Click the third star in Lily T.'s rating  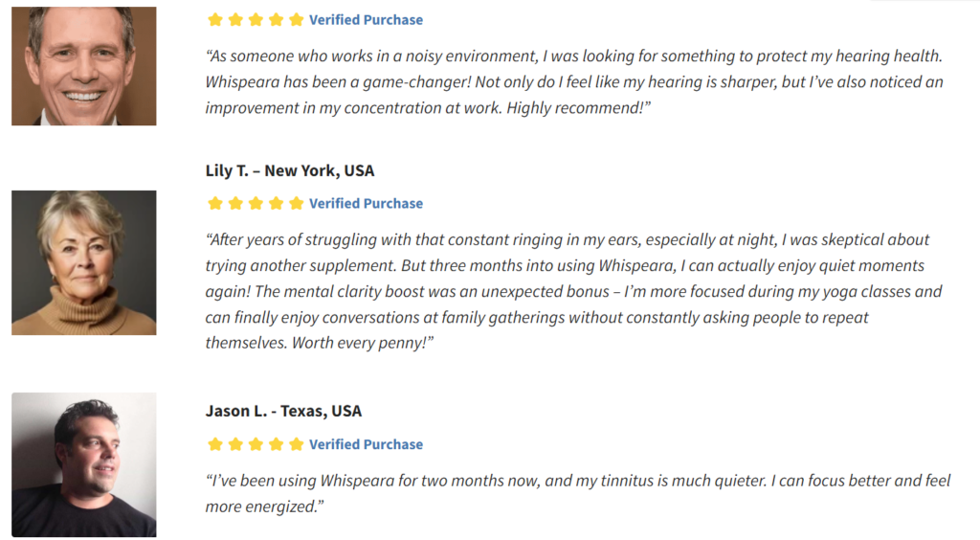[x=256, y=203]
